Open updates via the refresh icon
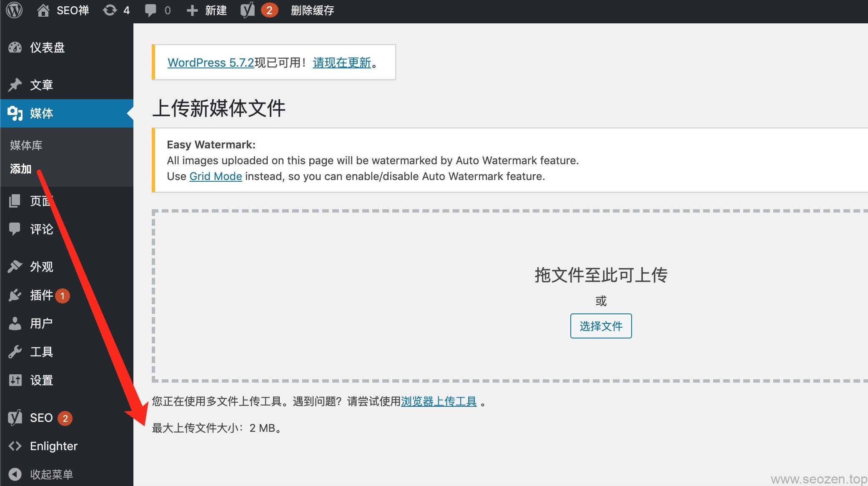Image resolution: width=868 pixels, height=486 pixels. 110,10
